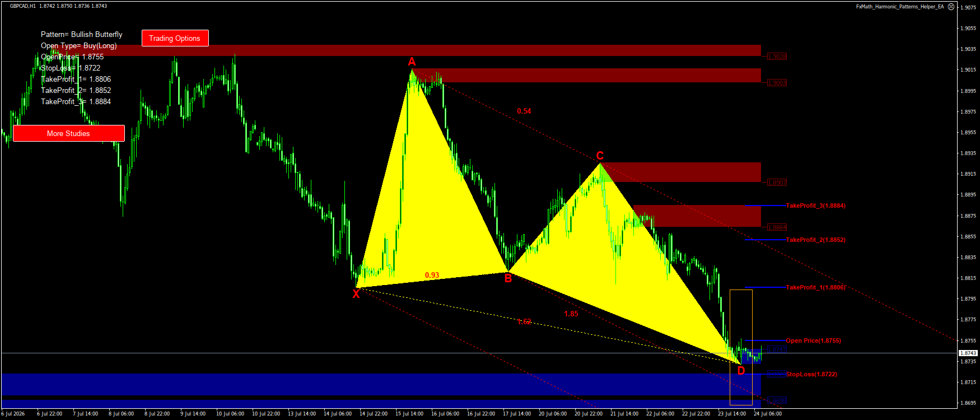Click the 1.8695 price axis label

(x=969, y=403)
